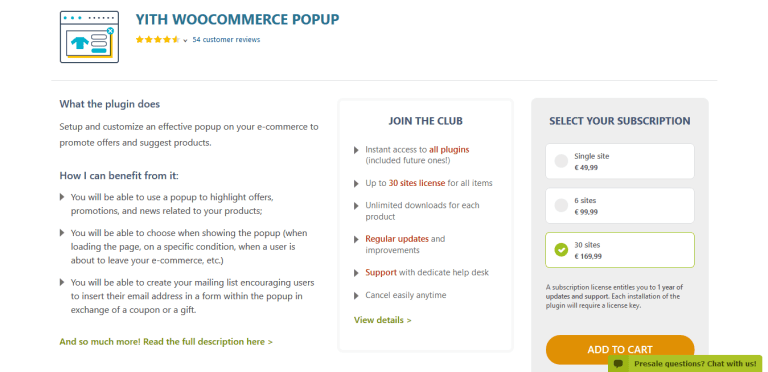Screen dimensions: 768x372
Task: Open the 54 customer reviews link
Action: [x=226, y=40]
